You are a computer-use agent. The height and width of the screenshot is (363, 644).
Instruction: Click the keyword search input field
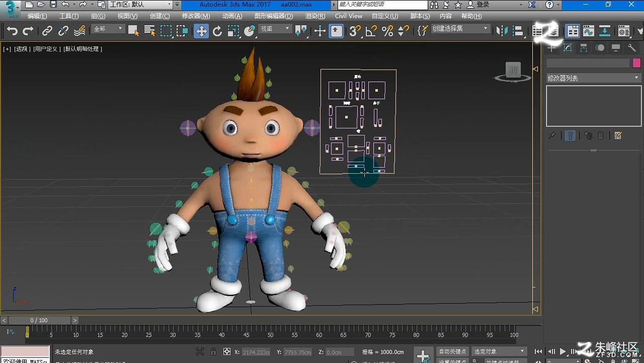coord(382,5)
